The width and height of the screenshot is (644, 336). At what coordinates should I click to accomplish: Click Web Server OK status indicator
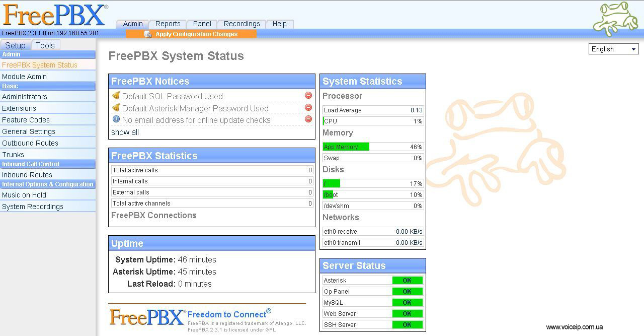pos(407,314)
